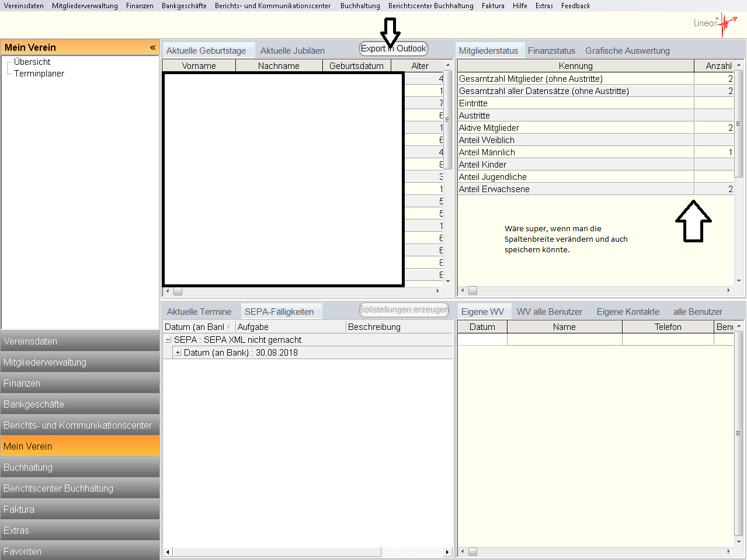Open the Buchhaltung section in the sidebar

(79, 467)
